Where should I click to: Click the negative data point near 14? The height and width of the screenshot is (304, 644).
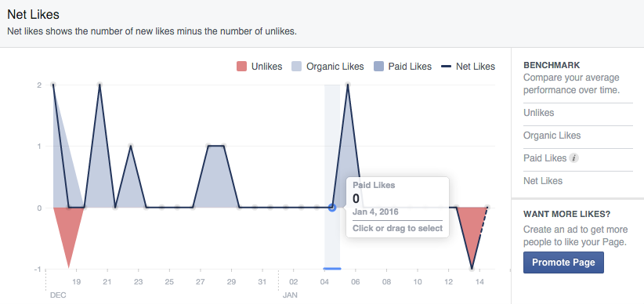[x=472, y=269]
